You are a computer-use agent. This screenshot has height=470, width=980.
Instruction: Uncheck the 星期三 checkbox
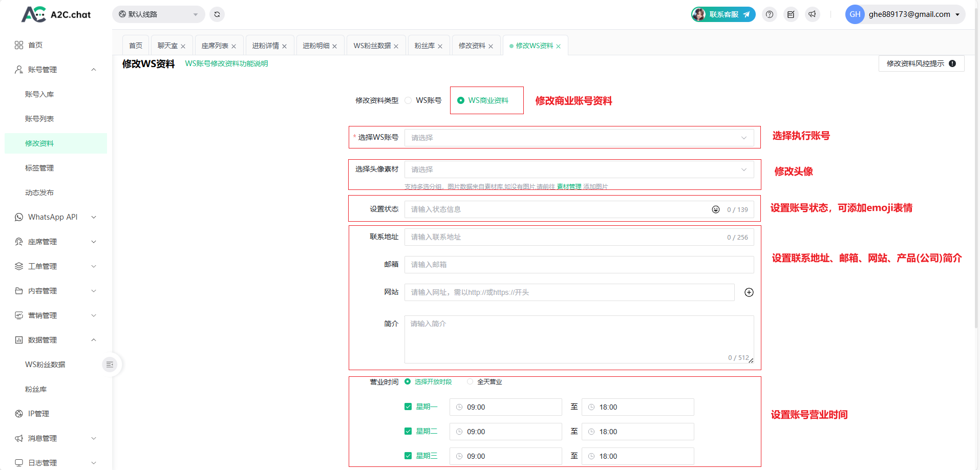pos(408,456)
